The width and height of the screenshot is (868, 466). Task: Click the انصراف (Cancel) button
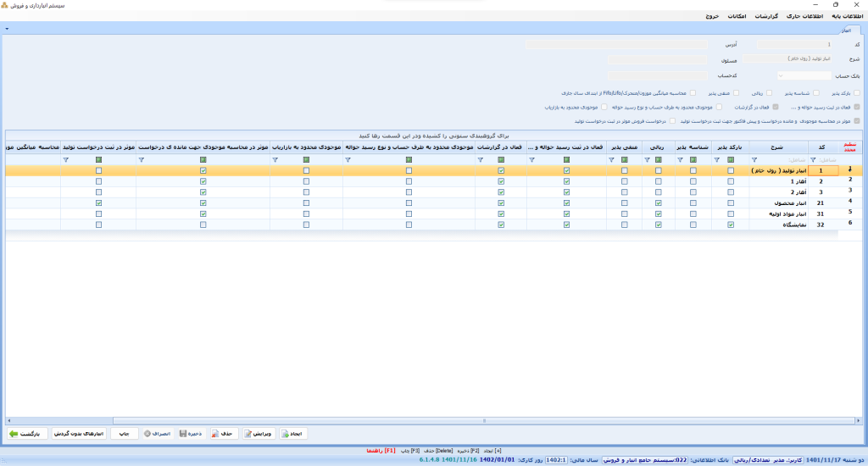(x=158, y=433)
